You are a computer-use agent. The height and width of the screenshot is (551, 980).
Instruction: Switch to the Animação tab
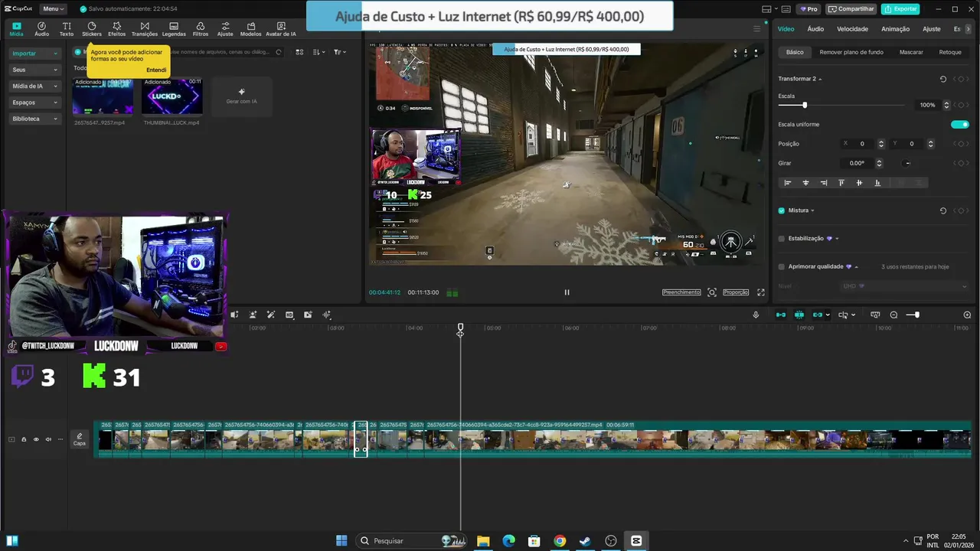(895, 29)
